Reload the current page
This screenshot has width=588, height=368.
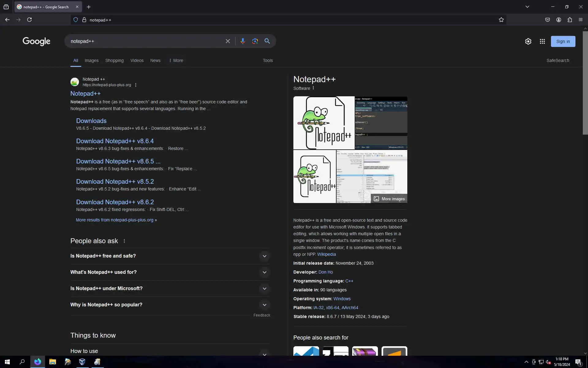(x=29, y=20)
